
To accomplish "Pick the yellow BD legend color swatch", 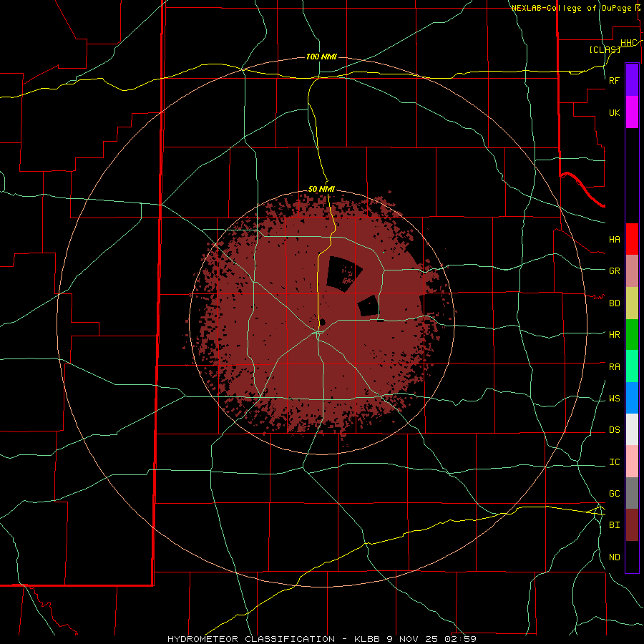I will click(632, 303).
